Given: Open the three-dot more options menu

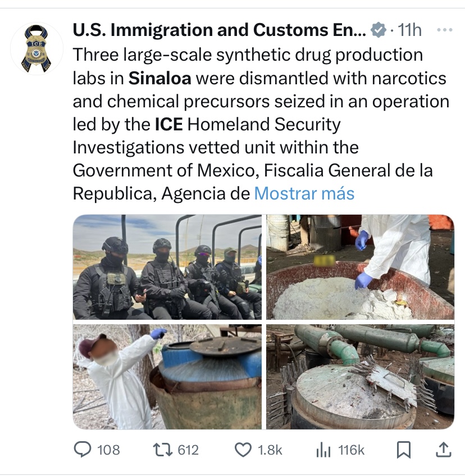Looking at the screenshot, I should tap(444, 30).
